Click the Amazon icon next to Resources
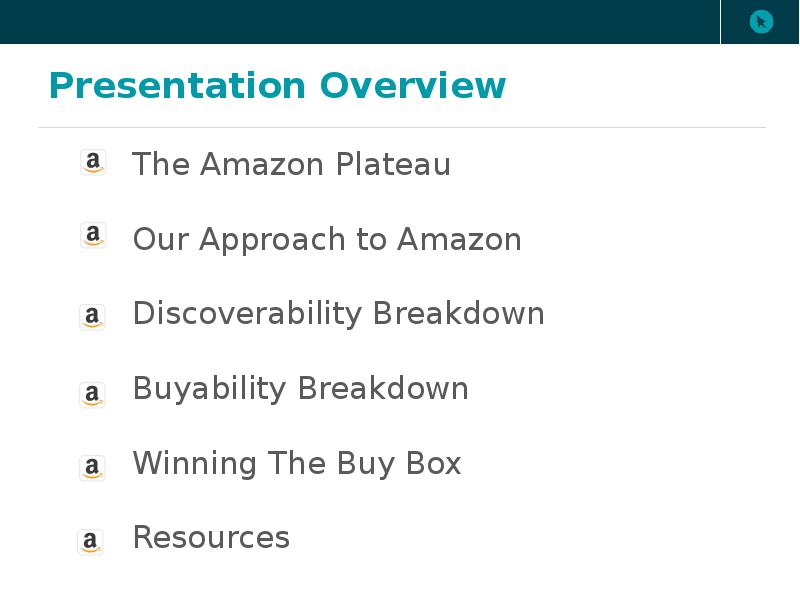The image size is (800, 600). tap(90, 541)
